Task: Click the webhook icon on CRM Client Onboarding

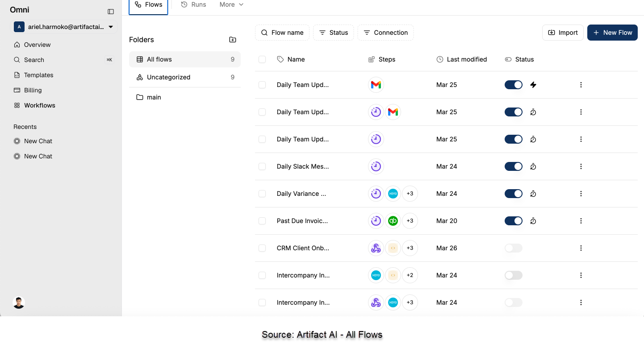Action: 376,248
